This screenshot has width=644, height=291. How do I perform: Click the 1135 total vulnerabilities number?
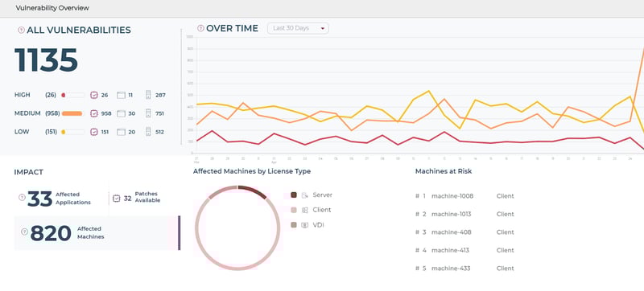point(46,60)
